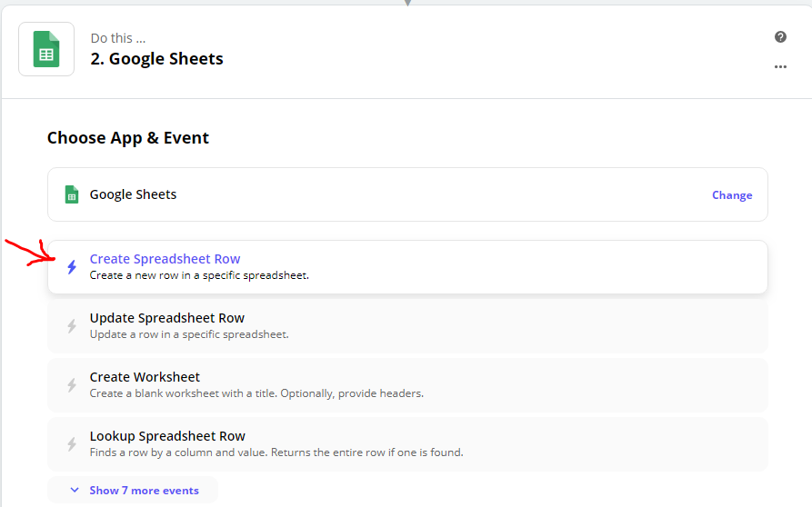Screen dimensions: 812x507
Task: Choose the Lookup Spreadsheet Row event
Action: [x=407, y=444]
